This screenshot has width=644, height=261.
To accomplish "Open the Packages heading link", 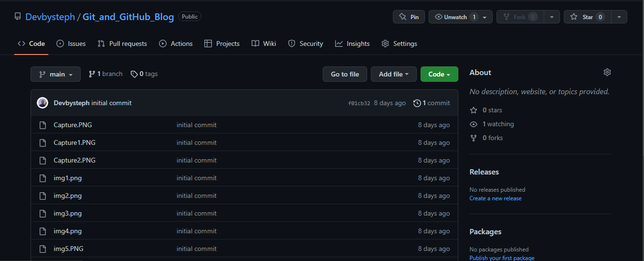I will (486, 232).
